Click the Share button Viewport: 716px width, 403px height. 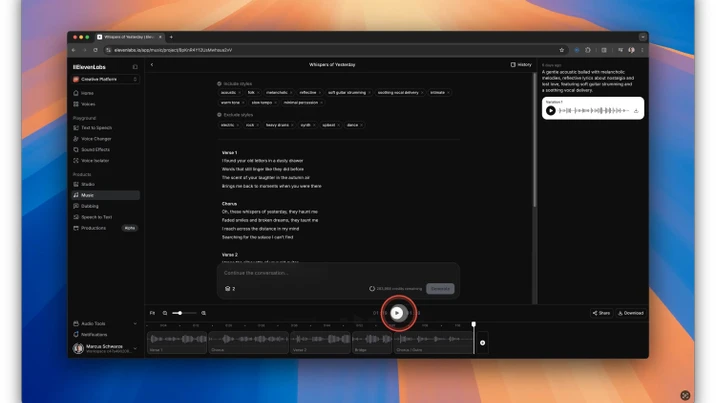coord(600,313)
